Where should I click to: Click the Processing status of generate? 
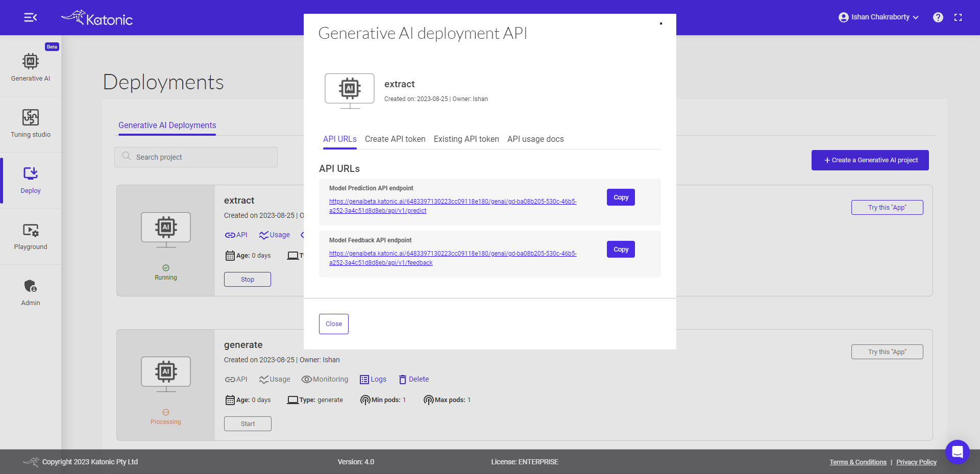click(x=166, y=417)
